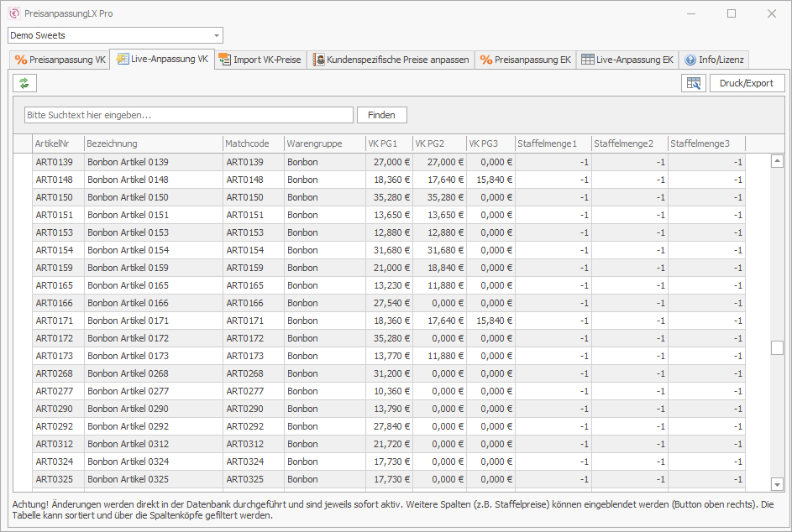Click the vertical scrollbar thumb

777,347
